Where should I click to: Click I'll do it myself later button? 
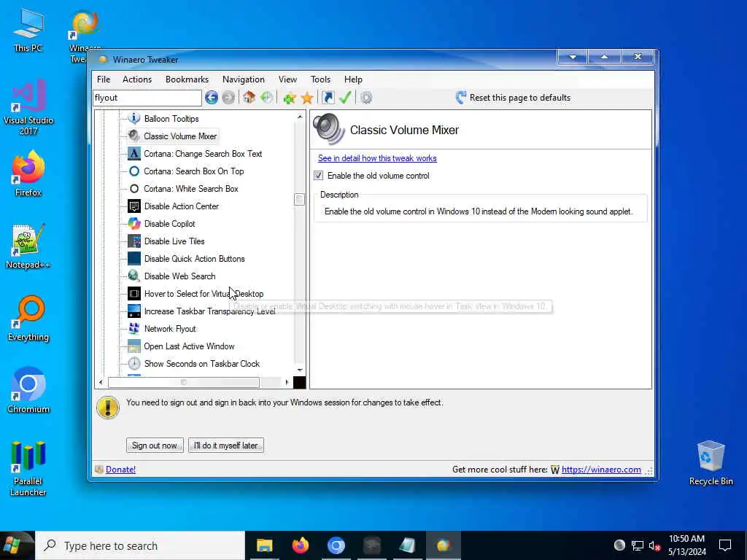[x=226, y=446]
